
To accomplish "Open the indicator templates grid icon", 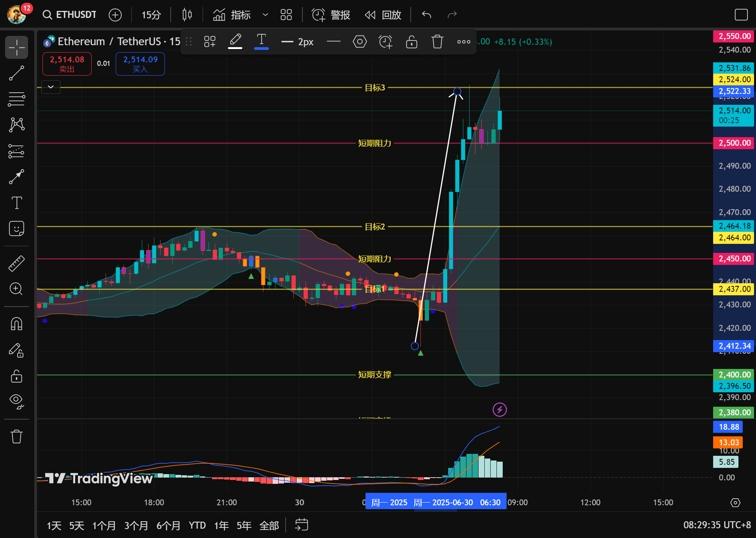I will click(286, 15).
